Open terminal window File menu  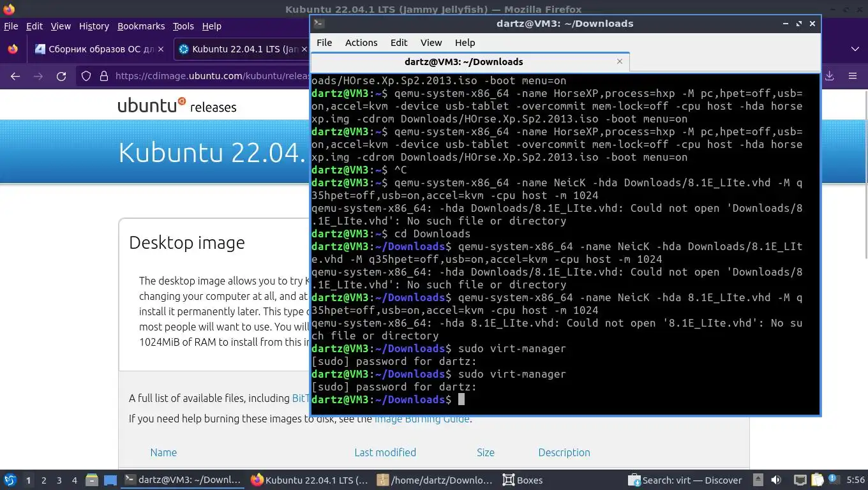[324, 42]
